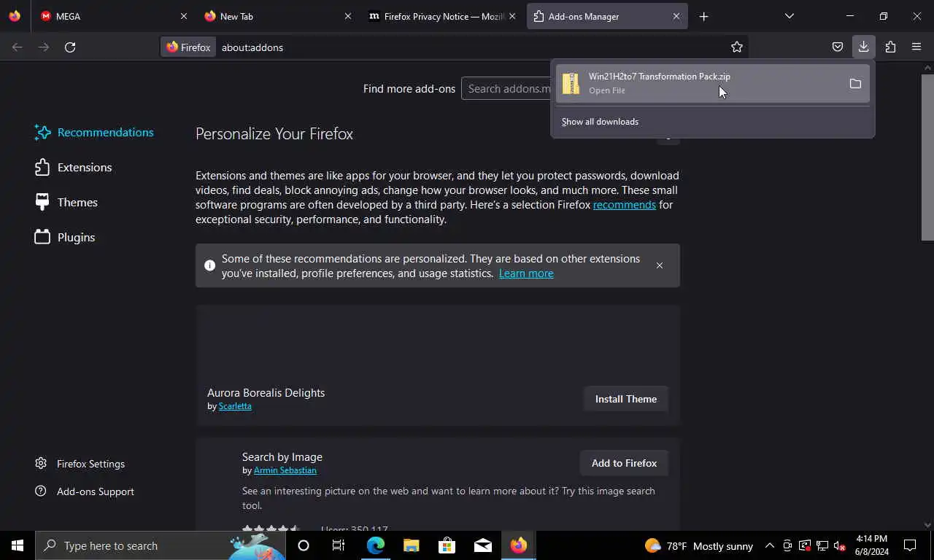Viewport: 934px width, 560px height.
Task: Open Scarletta author link
Action: (x=235, y=406)
